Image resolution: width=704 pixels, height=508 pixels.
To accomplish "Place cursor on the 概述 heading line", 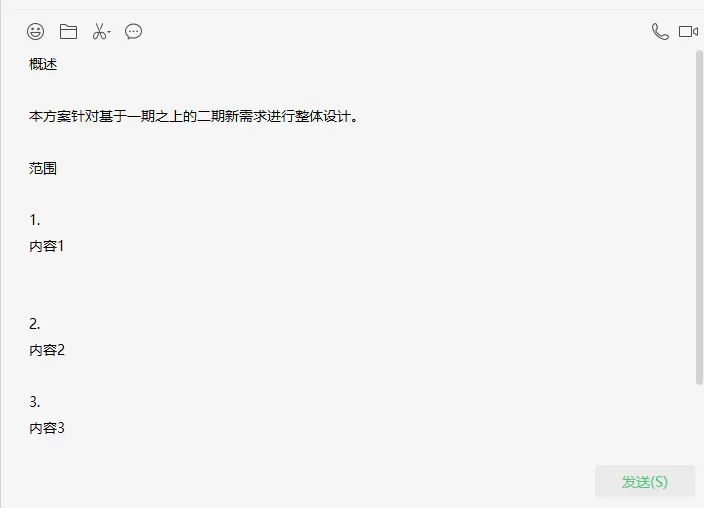I will [x=43, y=64].
